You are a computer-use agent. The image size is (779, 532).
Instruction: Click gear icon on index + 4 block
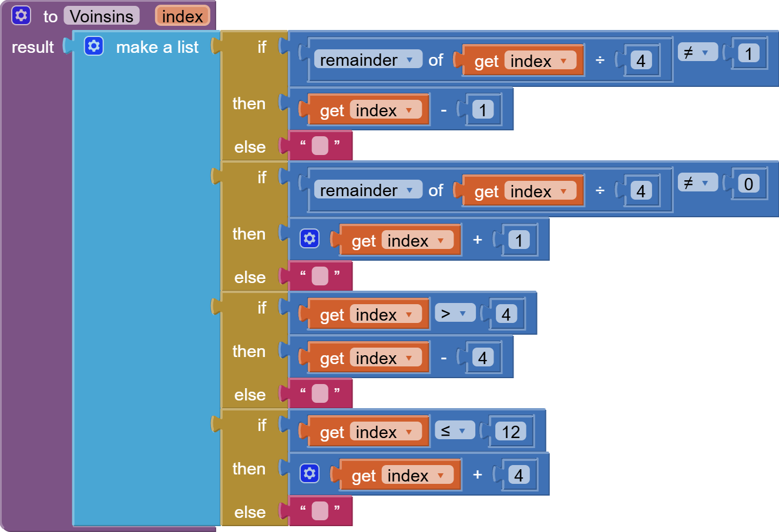(309, 474)
